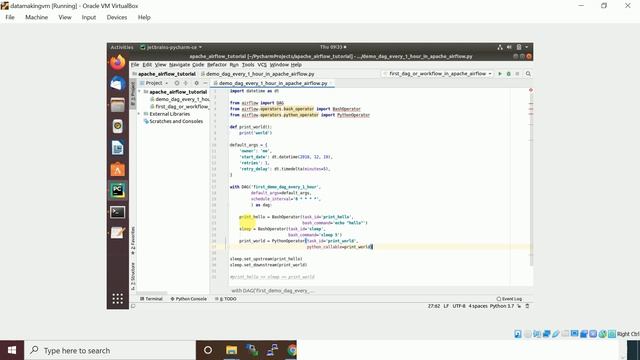Open PyCharm File menu
Viewport: 640px width, 360px height.
[x=135, y=65]
